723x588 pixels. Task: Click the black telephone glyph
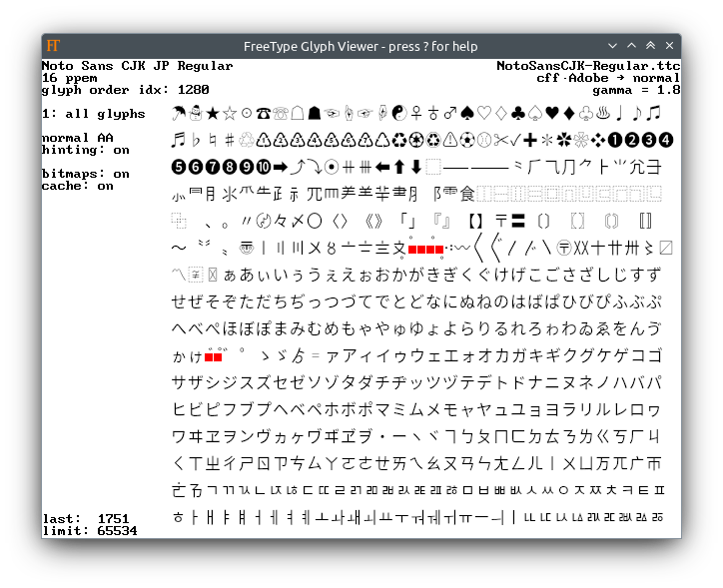coord(264,113)
